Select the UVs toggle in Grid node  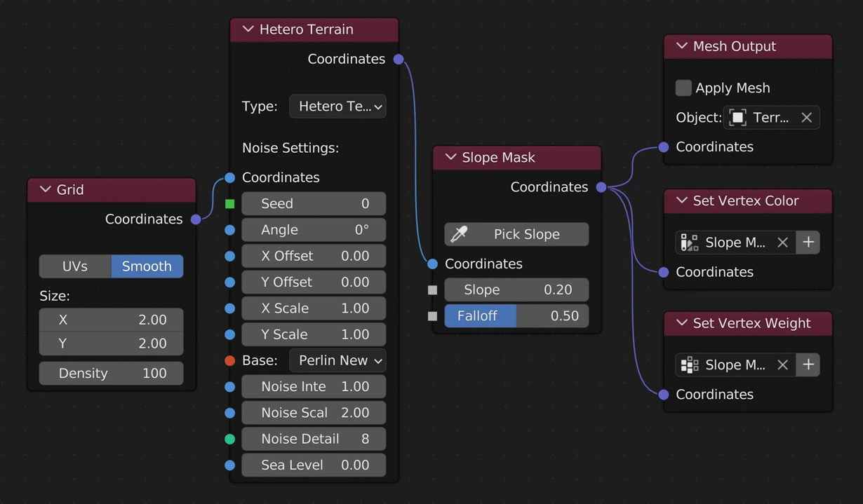75,266
